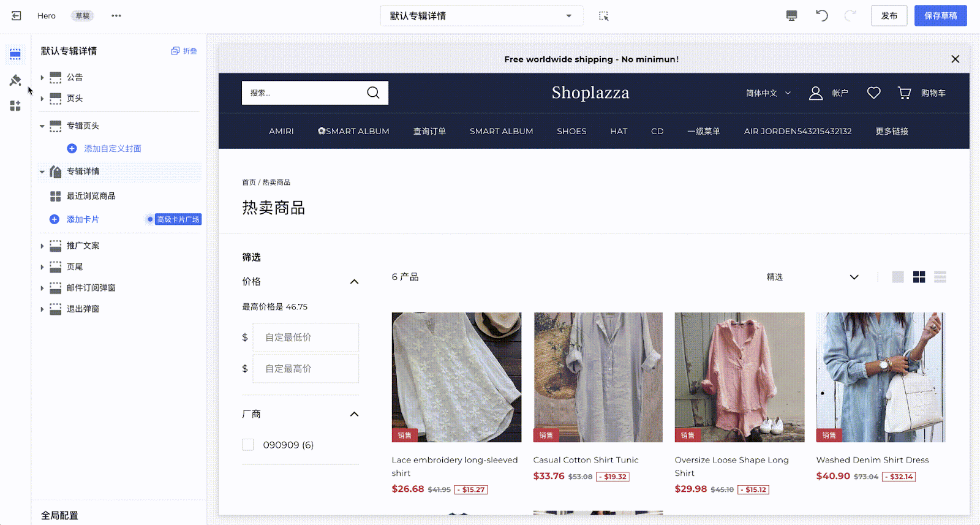The width and height of the screenshot is (980, 525).
Task: Expand the 公告 section in tree
Action: 42,77
